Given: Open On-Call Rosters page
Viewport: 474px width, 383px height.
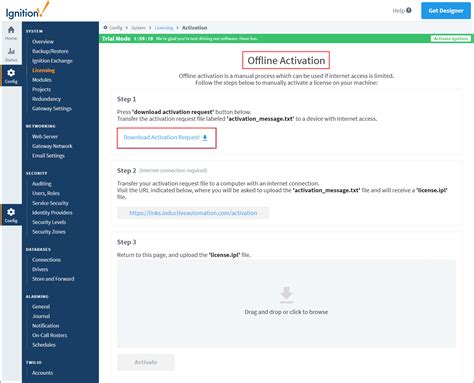Looking at the screenshot, I should coord(50,335).
